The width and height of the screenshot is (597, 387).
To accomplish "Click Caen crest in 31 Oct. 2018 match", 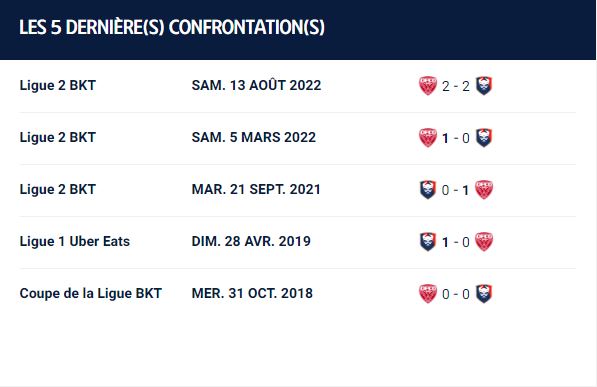I will [484, 294].
